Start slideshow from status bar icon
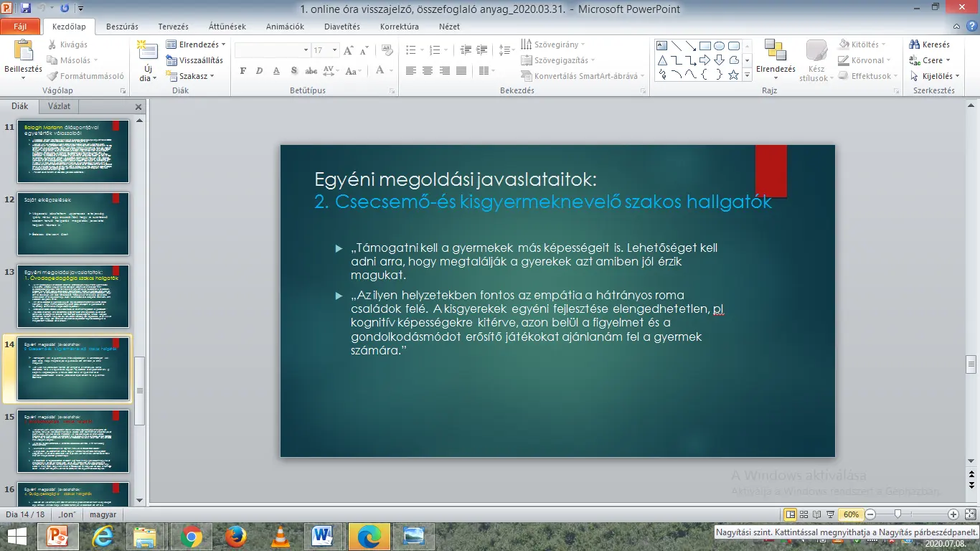 pos(831,514)
